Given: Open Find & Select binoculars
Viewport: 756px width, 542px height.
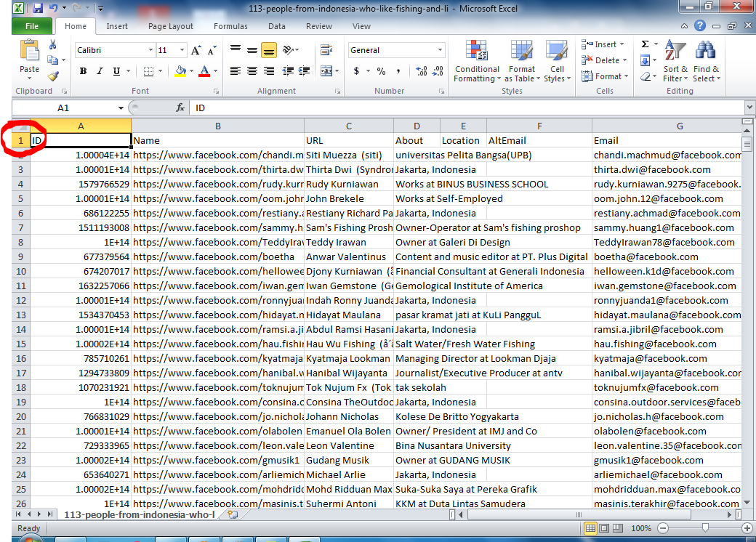Looking at the screenshot, I should click(707, 61).
